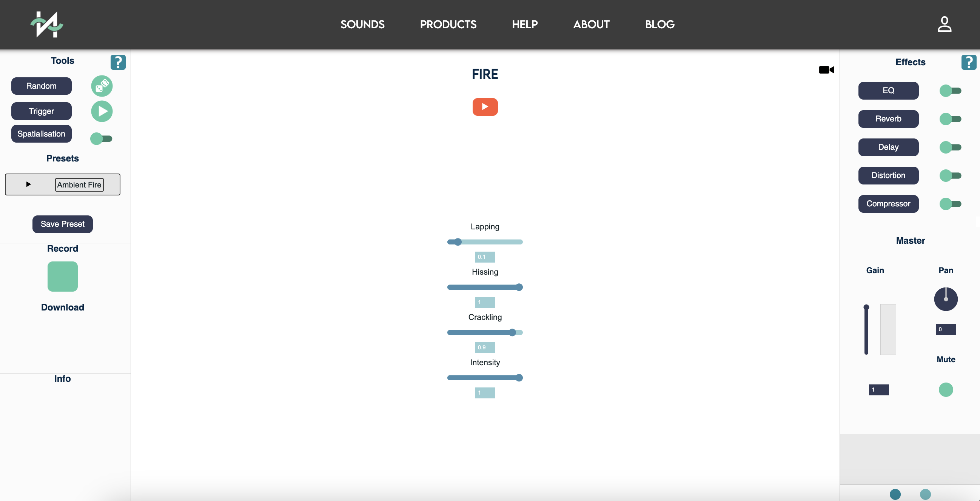Enable the Compressor effect toggle
This screenshot has width=980, height=501.
(950, 204)
